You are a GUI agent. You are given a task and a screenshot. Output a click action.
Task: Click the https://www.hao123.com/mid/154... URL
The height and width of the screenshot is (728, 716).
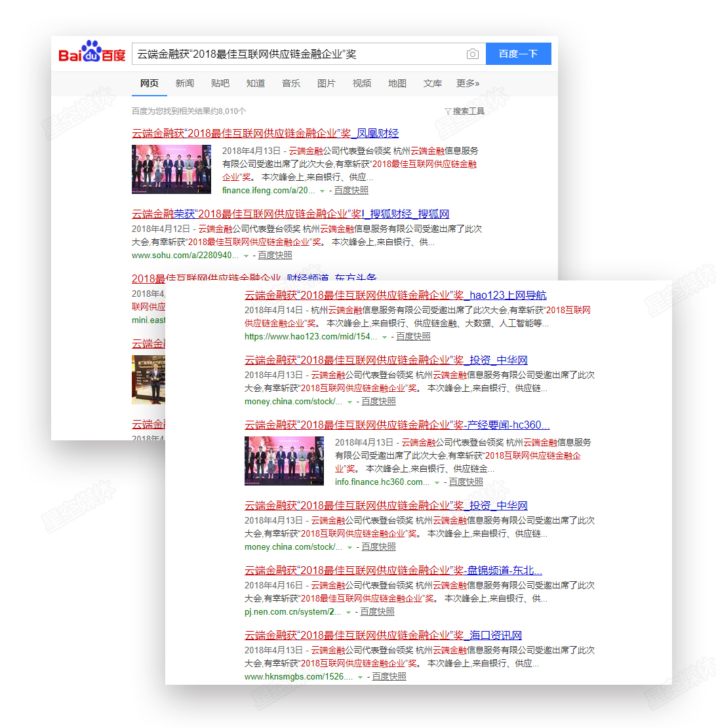(x=310, y=337)
